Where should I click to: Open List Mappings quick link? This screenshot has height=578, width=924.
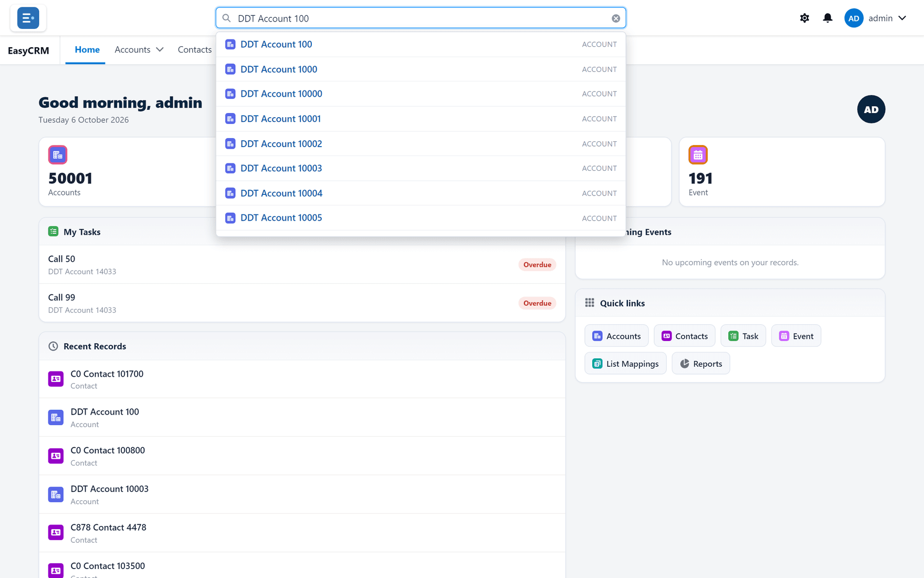tap(625, 364)
